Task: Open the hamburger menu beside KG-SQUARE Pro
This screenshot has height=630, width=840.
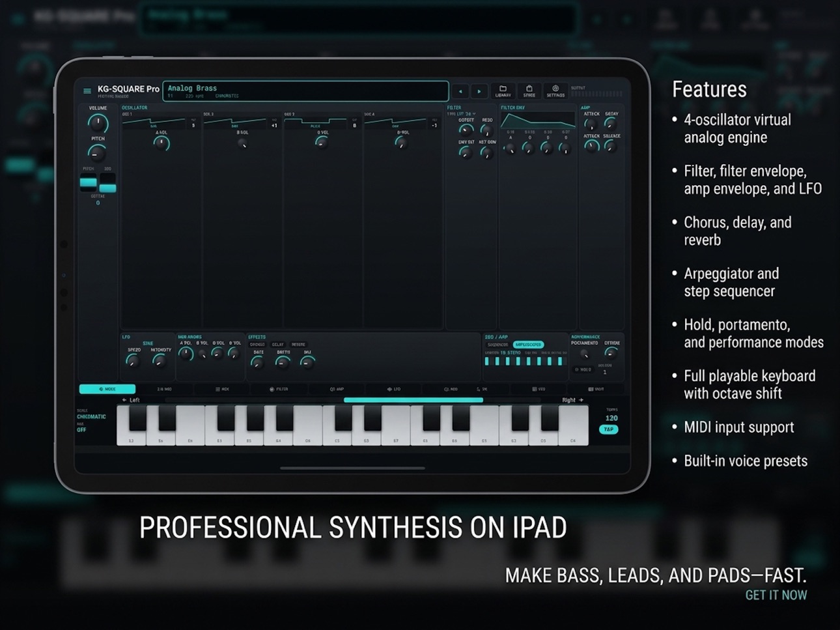Action: pos(87,91)
